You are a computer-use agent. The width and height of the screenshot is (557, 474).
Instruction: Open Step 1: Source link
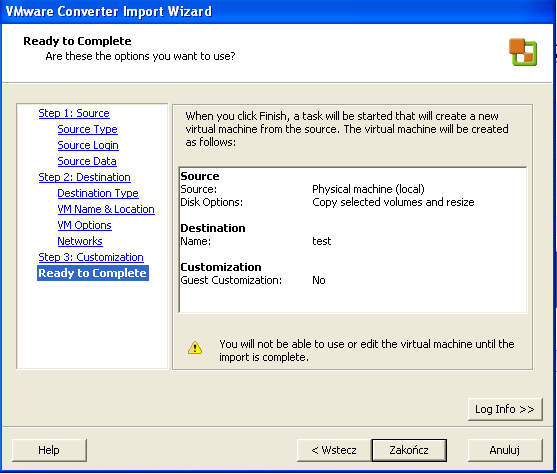pos(74,113)
